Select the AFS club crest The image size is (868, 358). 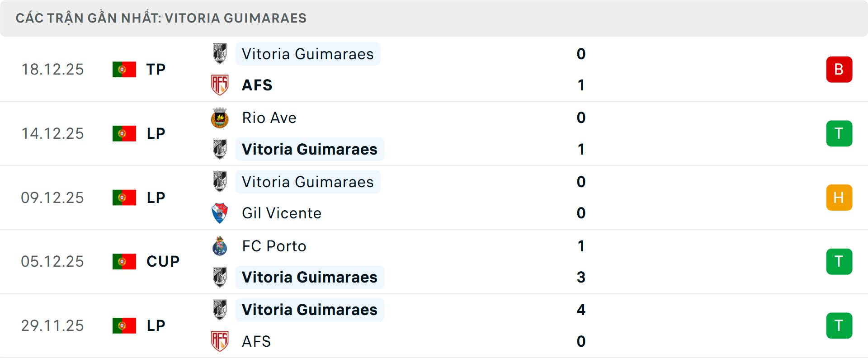click(x=220, y=85)
